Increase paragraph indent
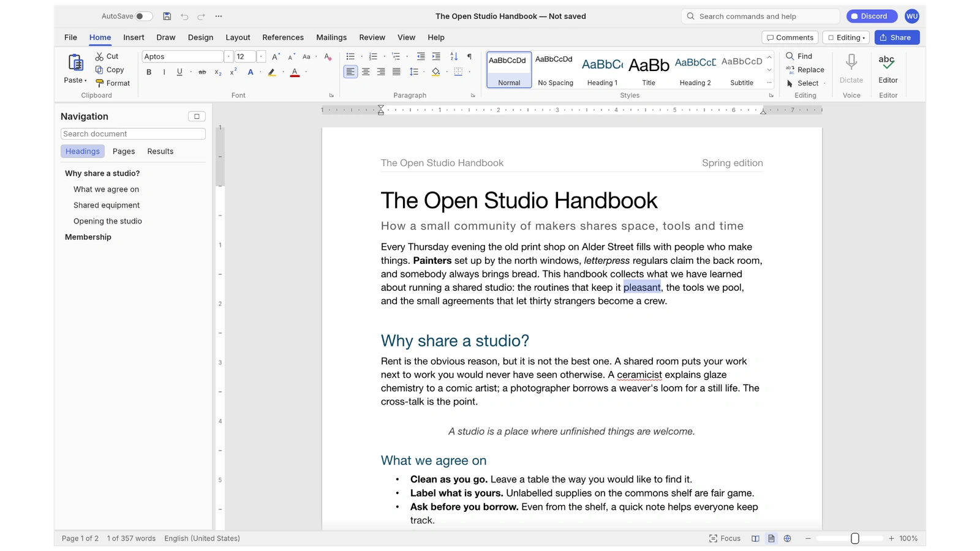 (x=436, y=56)
